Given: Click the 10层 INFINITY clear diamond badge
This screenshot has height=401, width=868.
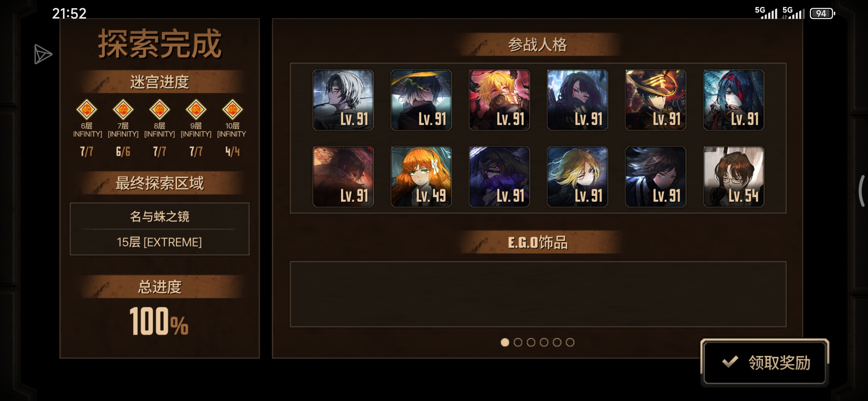Looking at the screenshot, I should pos(232,109).
